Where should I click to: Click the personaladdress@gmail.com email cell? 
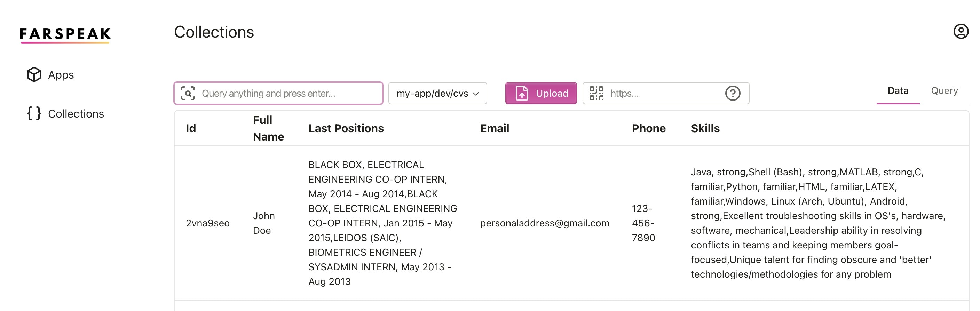(544, 223)
